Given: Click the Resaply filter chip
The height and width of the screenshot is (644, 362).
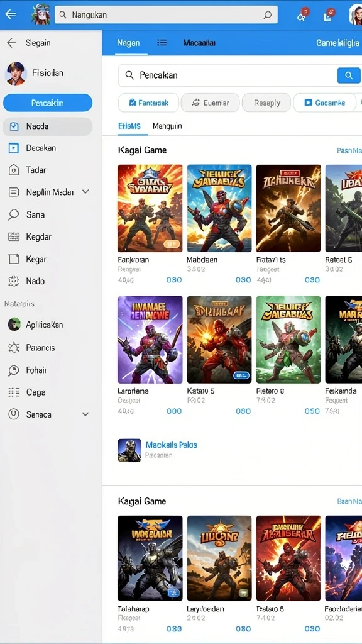Looking at the screenshot, I should 266,103.
